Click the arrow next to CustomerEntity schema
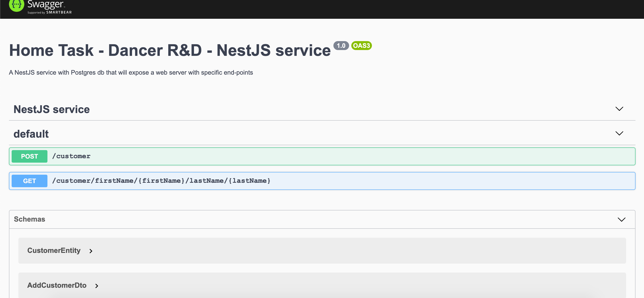Image resolution: width=644 pixels, height=298 pixels. (x=91, y=251)
